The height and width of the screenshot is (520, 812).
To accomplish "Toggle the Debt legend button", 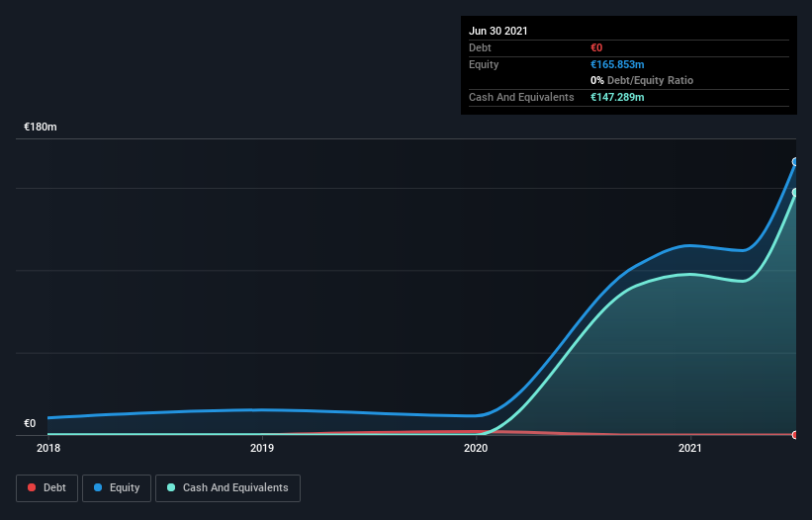I will (46, 488).
